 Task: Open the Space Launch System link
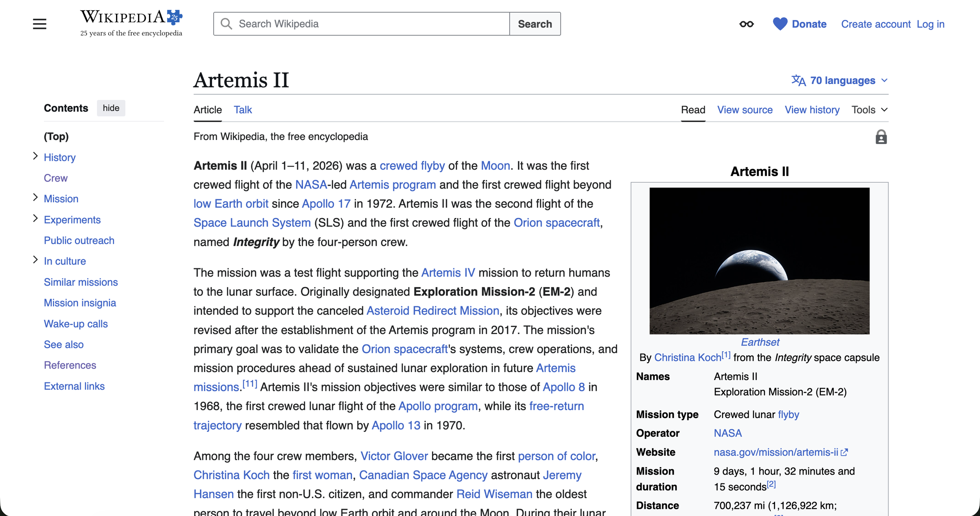252,223
